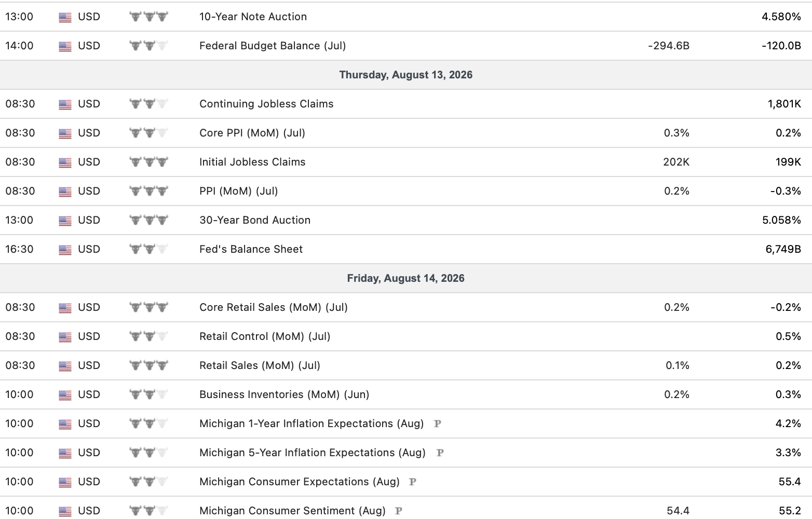The height and width of the screenshot is (519, 812).
Task: Open Retail Control (MoM) (Jul) event
Action: 265,336
